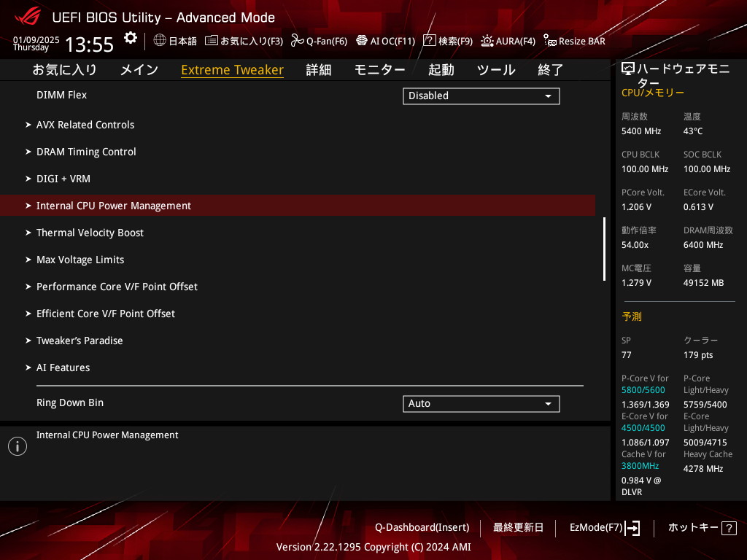Launch AI OC(F11) from the toolbar
747x560 pixels.
[385, 41]
